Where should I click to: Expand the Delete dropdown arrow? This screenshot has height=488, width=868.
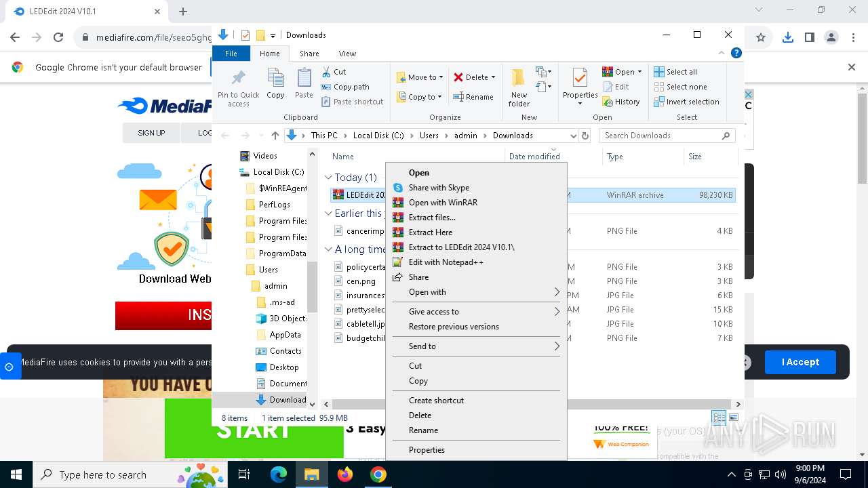(x=493, y=77)
